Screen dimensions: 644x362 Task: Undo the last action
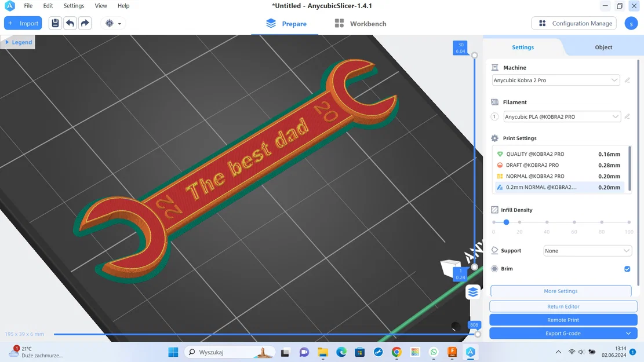[70, 23]
